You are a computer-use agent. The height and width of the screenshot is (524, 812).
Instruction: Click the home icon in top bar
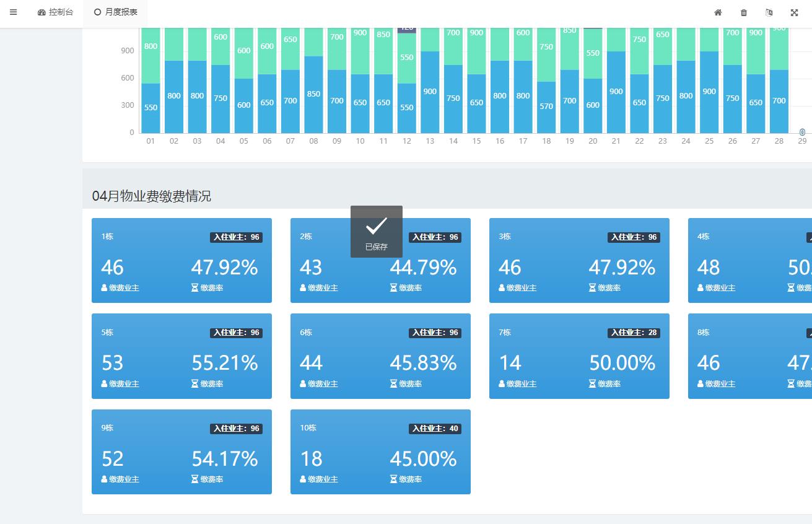pos(718,12)
